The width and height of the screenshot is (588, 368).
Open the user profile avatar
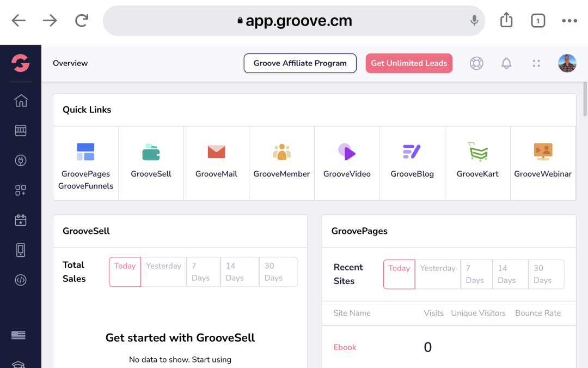(x=567, y=63)
